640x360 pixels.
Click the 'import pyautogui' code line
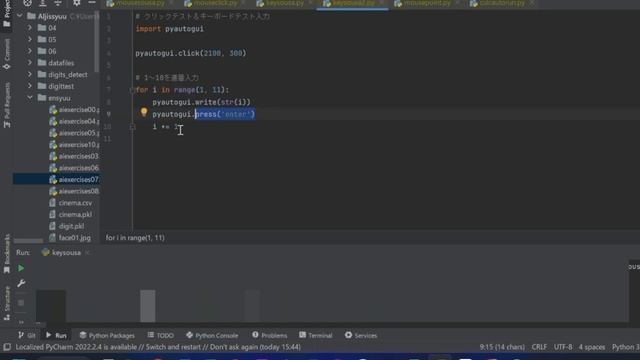pos(169,29)
